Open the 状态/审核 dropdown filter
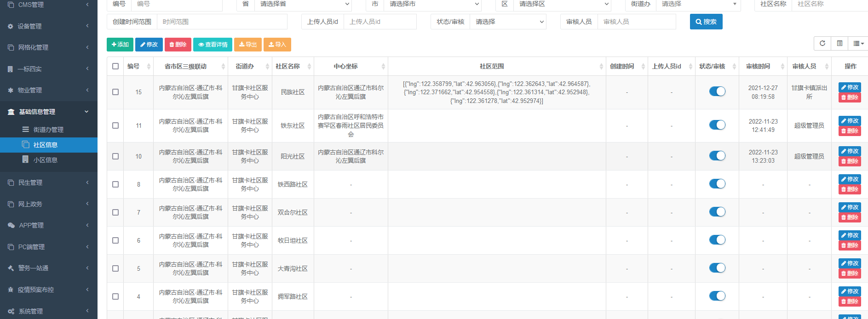Screen dimensions: 868x319 (508, 22)
